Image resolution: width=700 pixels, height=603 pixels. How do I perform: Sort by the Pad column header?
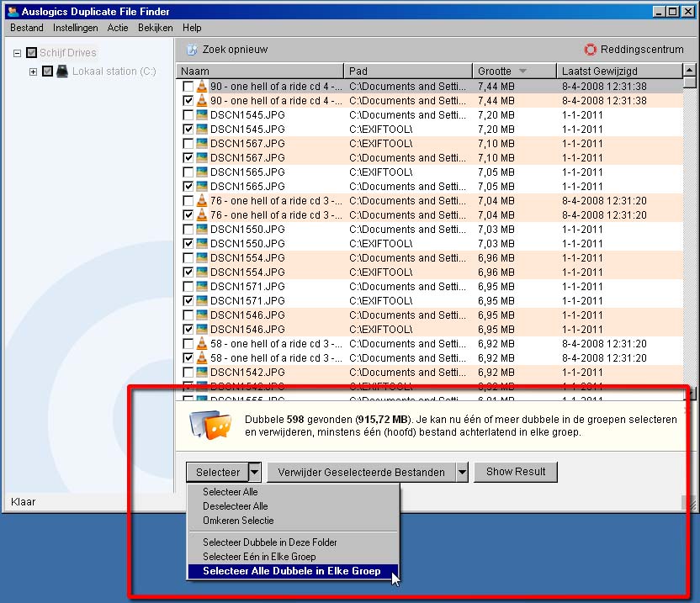tap(409, 71)
